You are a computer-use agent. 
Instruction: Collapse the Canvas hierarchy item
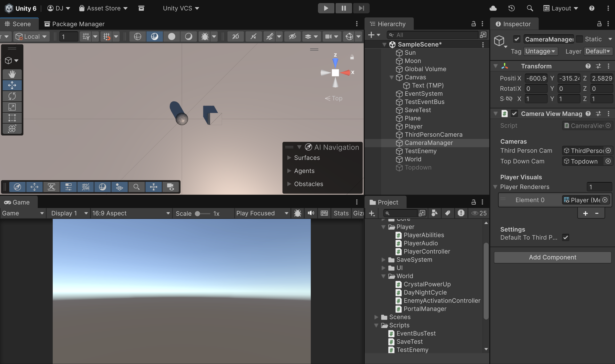click(391, 77)
